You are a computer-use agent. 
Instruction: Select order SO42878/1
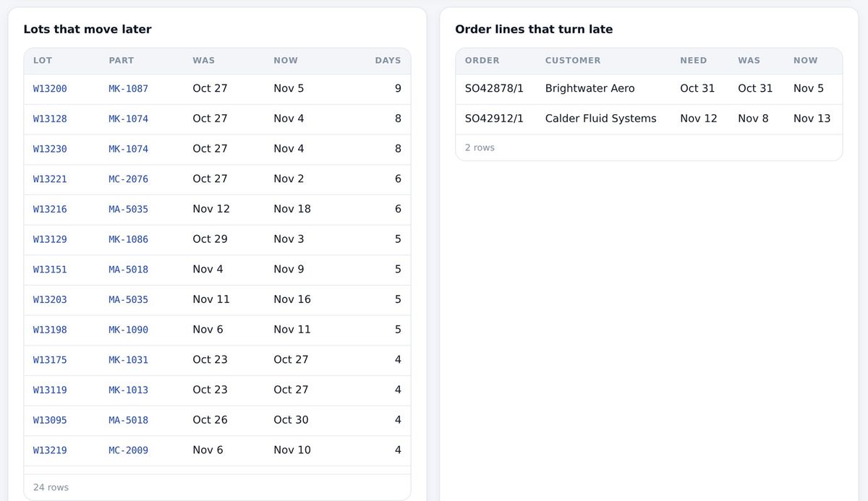pos(494,88)
